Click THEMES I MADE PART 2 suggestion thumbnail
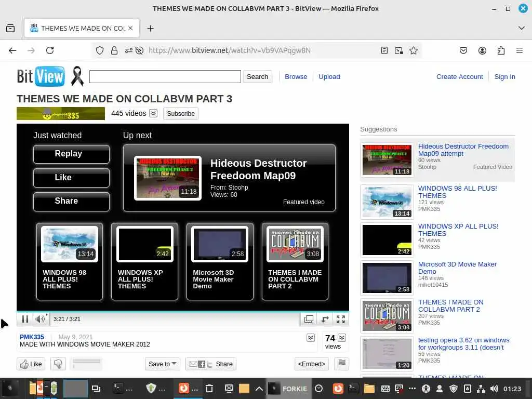The image size is (532, 399). click(387, 316)
